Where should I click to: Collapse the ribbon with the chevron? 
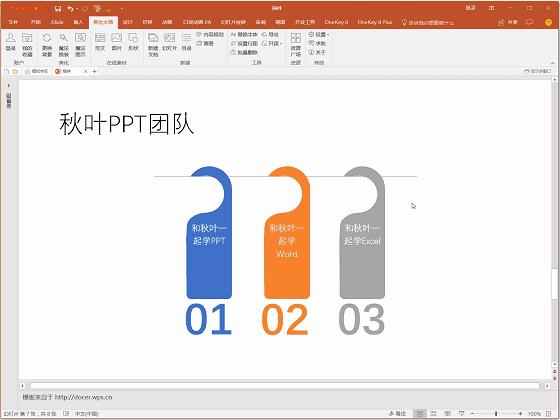553,62
